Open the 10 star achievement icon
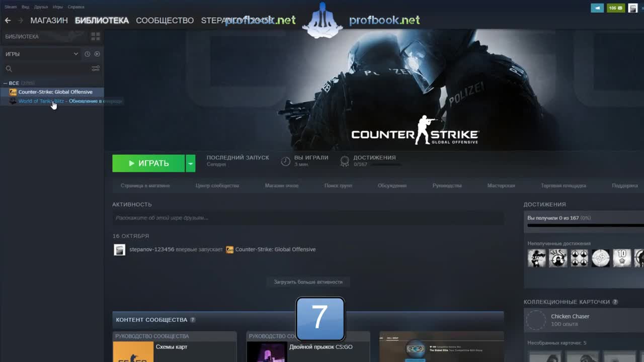Screen dimensions: 644x362 click(622, 258)
